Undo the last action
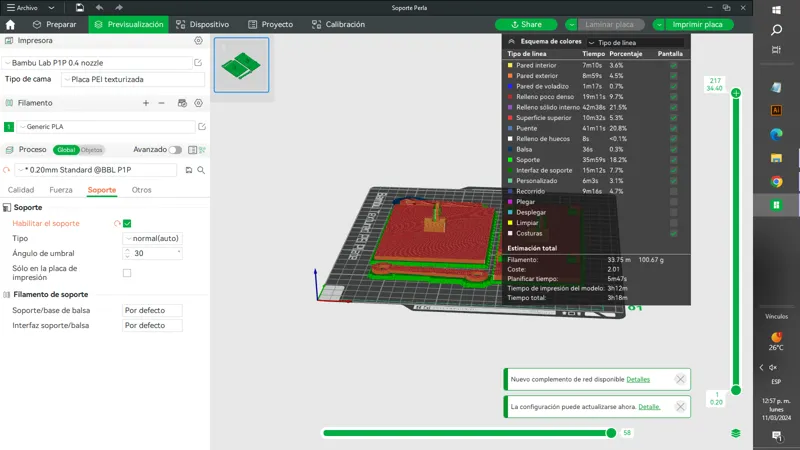 99,8
